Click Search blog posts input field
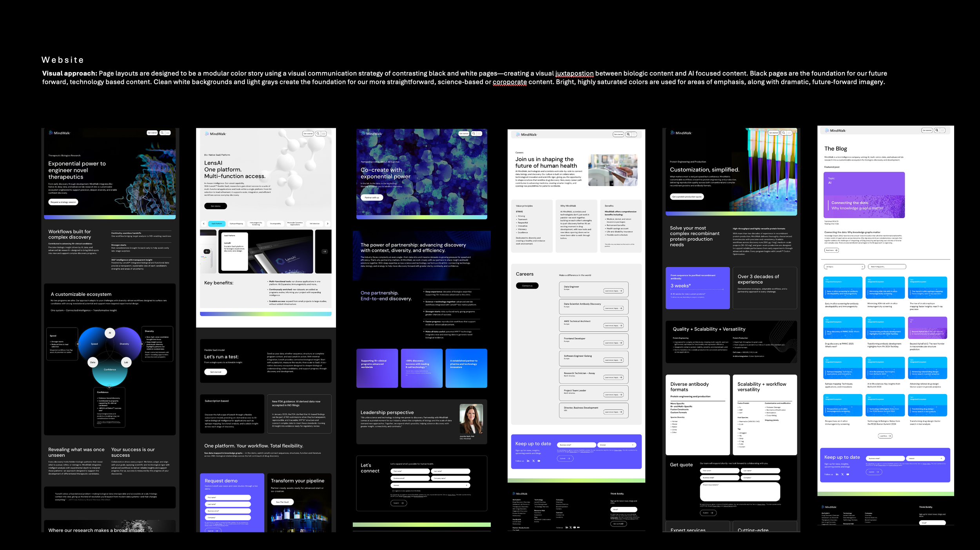Screen dimensions: 980x550 click(887, 267)
